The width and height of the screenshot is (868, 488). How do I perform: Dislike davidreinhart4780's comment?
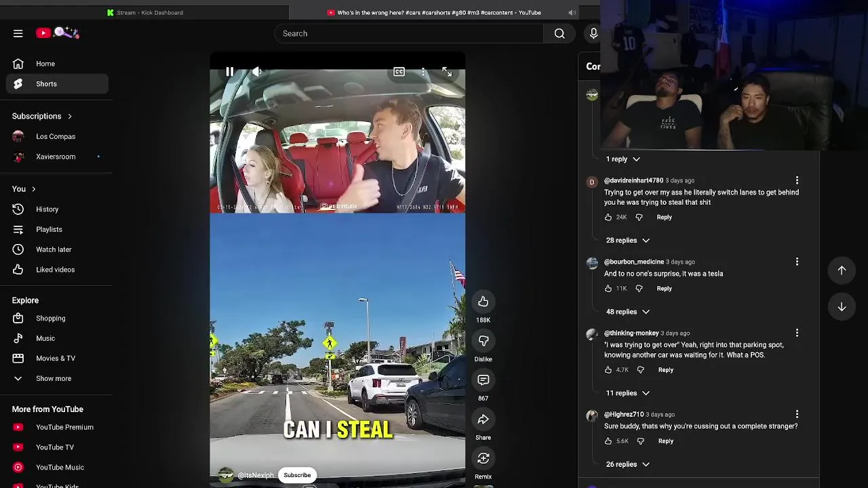tap(639, 218)
